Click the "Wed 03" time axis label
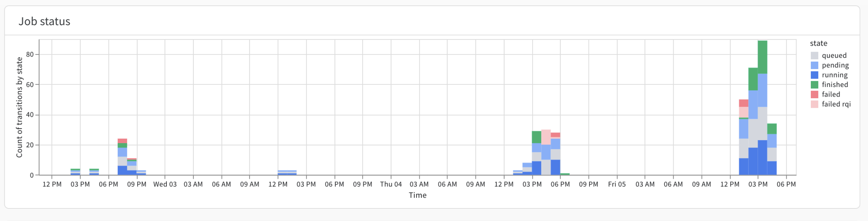Viewport: 868px width, 221px height. click(165, 184)
